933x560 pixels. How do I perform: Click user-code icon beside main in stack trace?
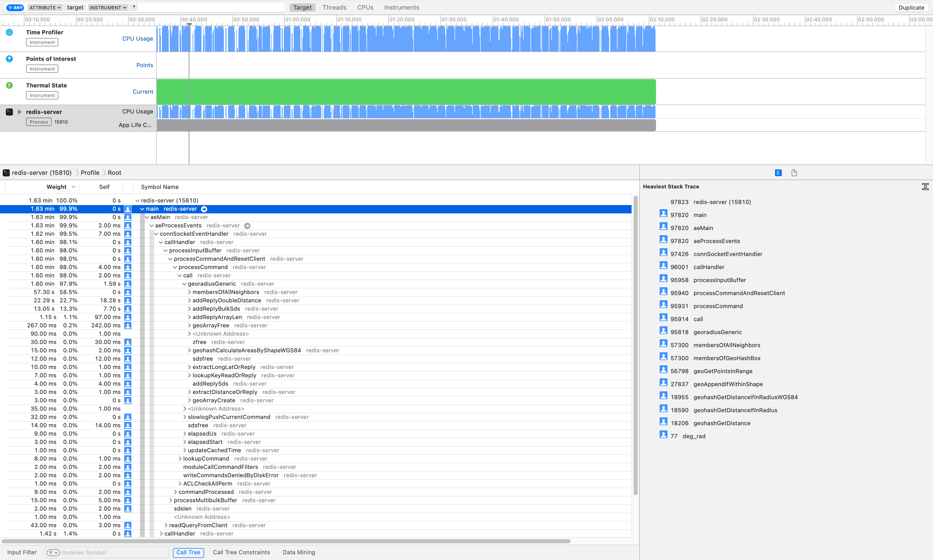click(664, 214)
